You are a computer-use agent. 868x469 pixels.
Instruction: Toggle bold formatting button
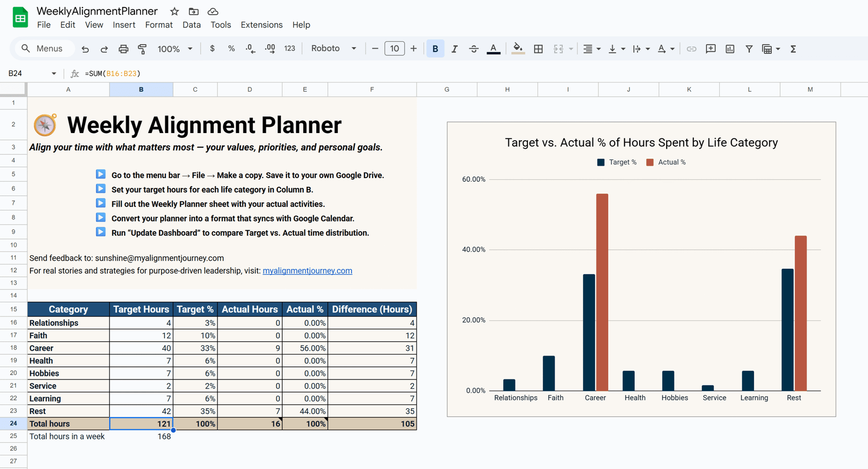tap(435, 49)
